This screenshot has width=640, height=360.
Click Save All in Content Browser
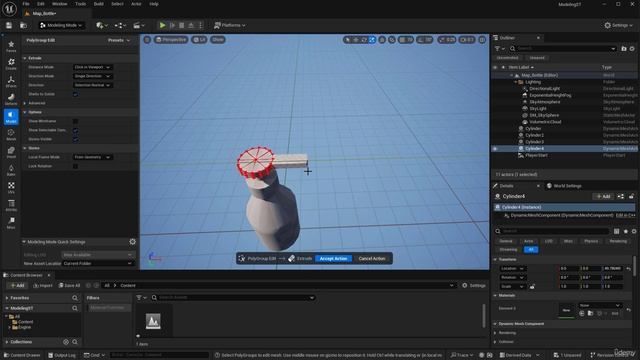(69, 285)
